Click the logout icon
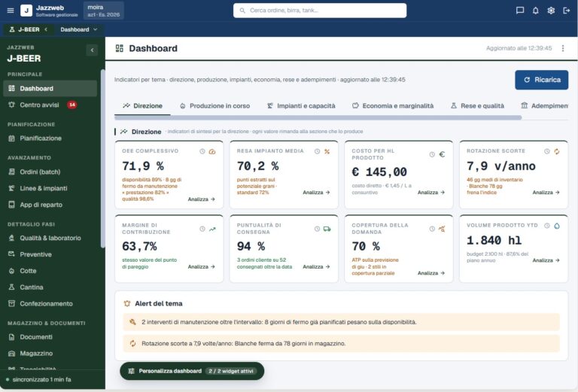Screen dimensions: 578x392 click(x=567, y=11)
